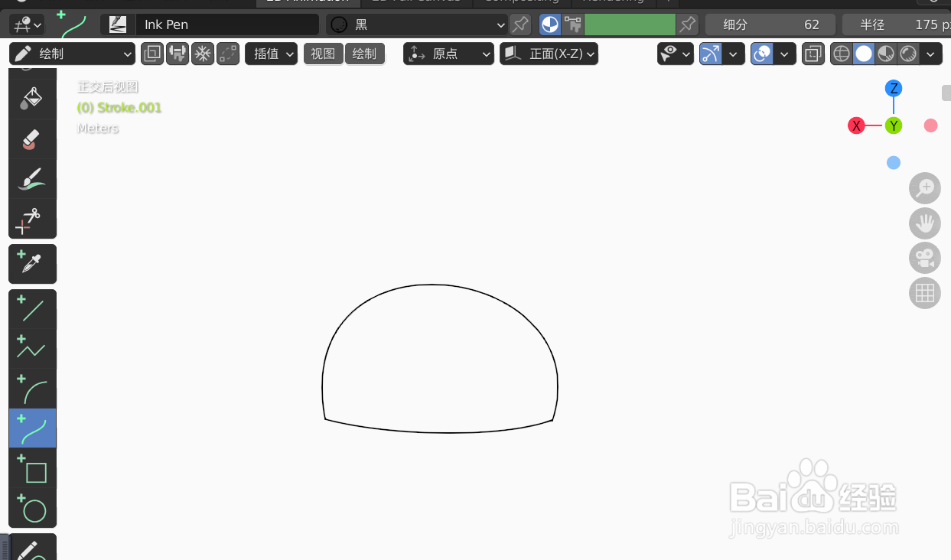Click the (0) Stroke.001 label
The height and width of the screenshot is (560, 951).
(x=119, y=108)
